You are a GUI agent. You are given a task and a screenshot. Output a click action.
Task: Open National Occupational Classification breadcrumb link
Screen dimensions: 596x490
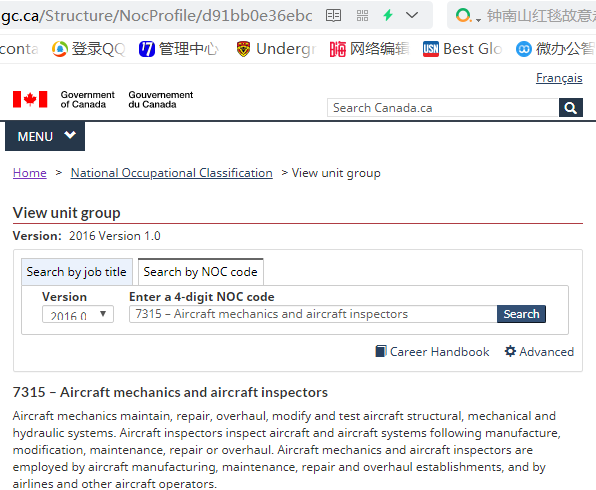tap(171, 173)
